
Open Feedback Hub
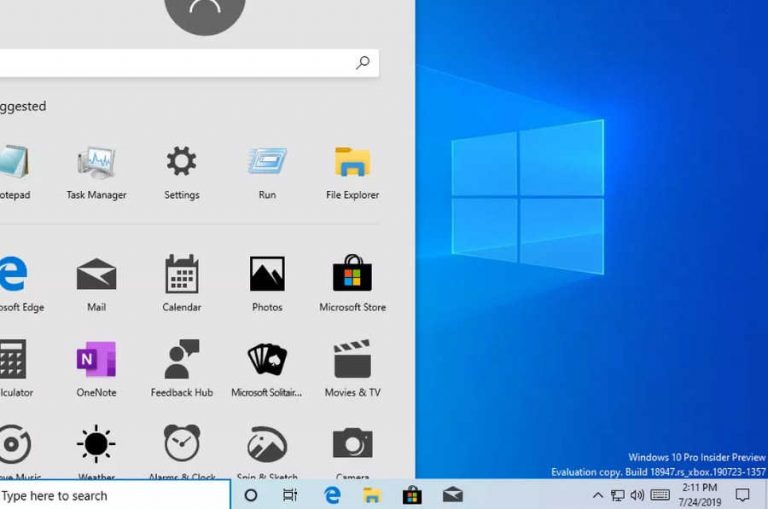182,368
